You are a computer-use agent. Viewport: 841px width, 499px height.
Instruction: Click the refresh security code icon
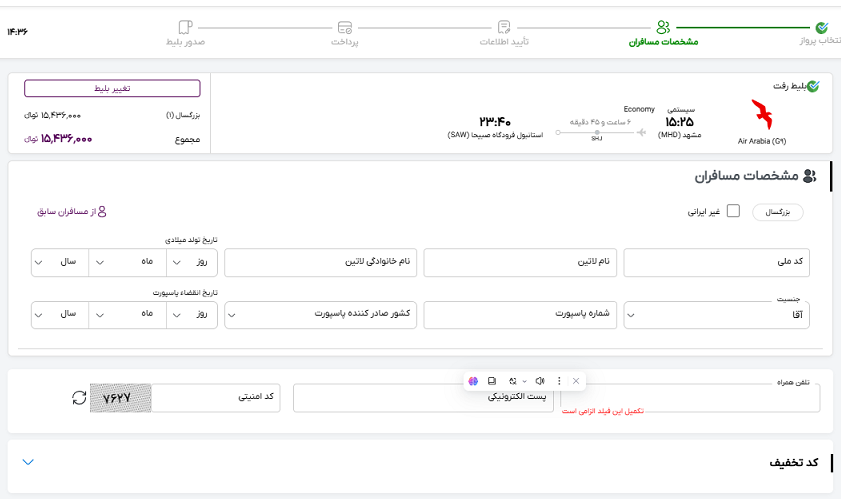click(x=79, y=398)
